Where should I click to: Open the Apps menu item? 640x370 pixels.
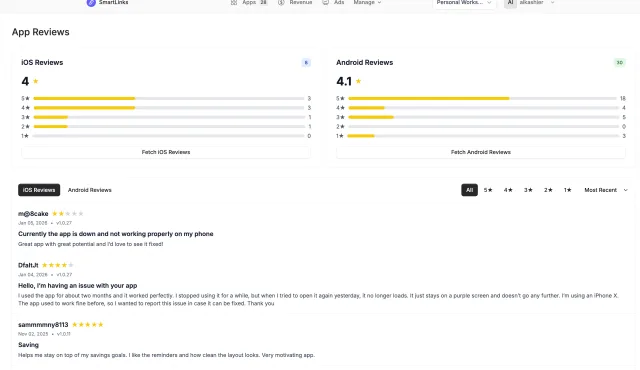(249, 2)
